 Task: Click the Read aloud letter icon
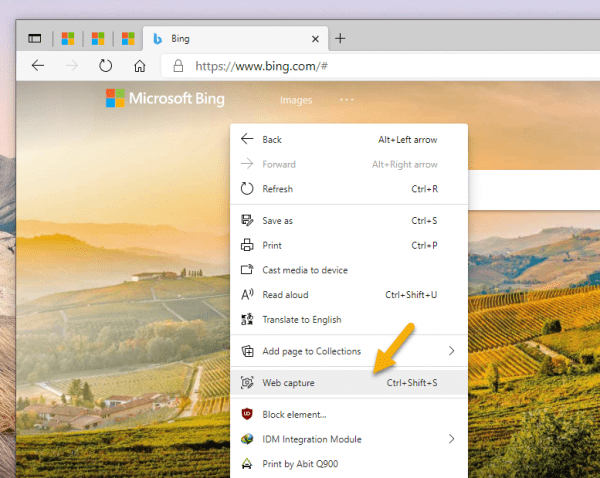[x=247, y=294]
